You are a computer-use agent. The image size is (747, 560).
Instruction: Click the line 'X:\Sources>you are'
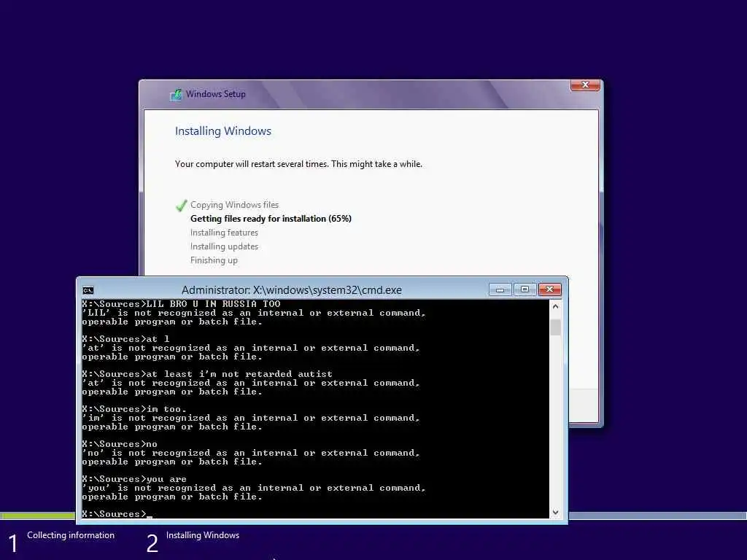click(134, 479)
